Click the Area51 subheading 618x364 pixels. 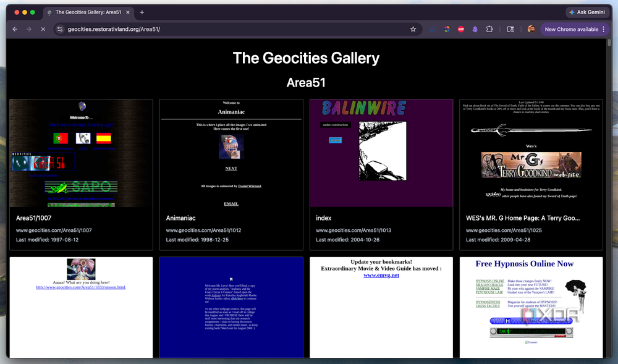click(307, 83)
